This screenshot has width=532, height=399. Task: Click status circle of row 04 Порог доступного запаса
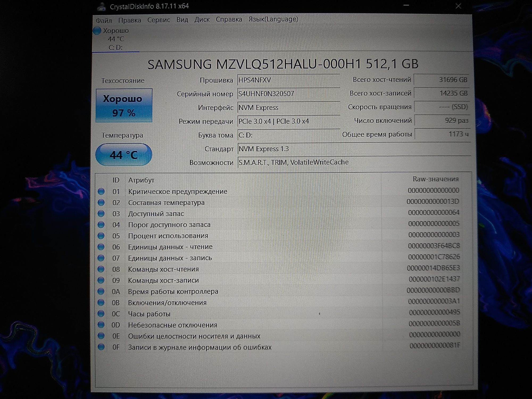pyautogui.click(x=101, y=225)
